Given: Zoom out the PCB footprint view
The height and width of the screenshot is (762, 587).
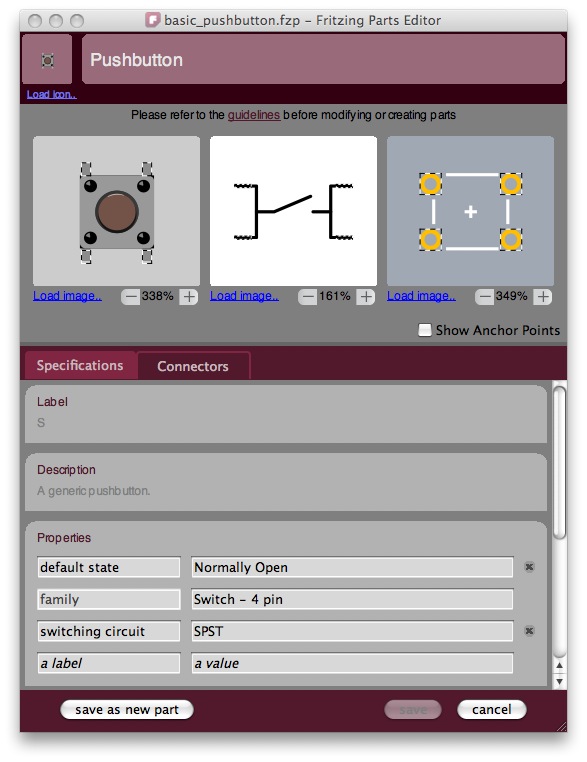Looking at the screenshot, I should coord(484,296).
